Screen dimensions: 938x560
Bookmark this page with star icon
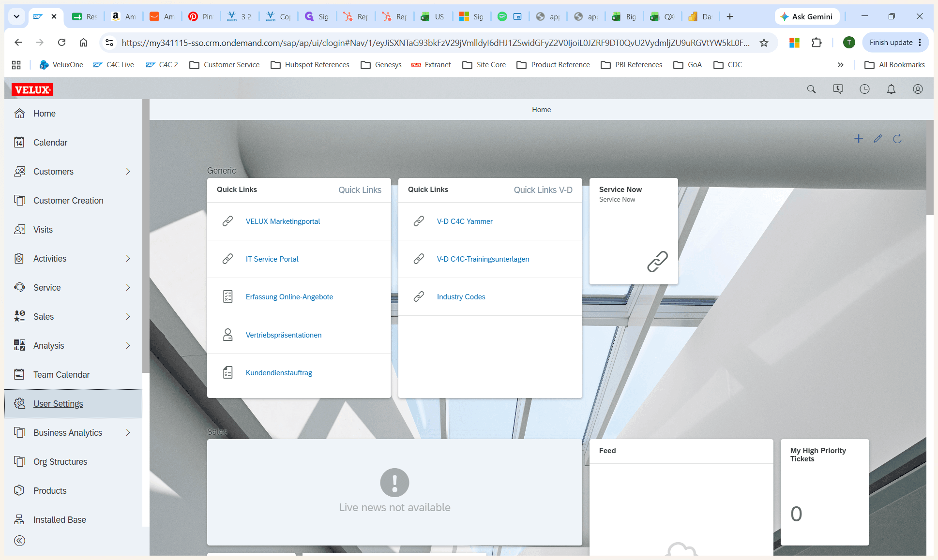click(764, 43)
